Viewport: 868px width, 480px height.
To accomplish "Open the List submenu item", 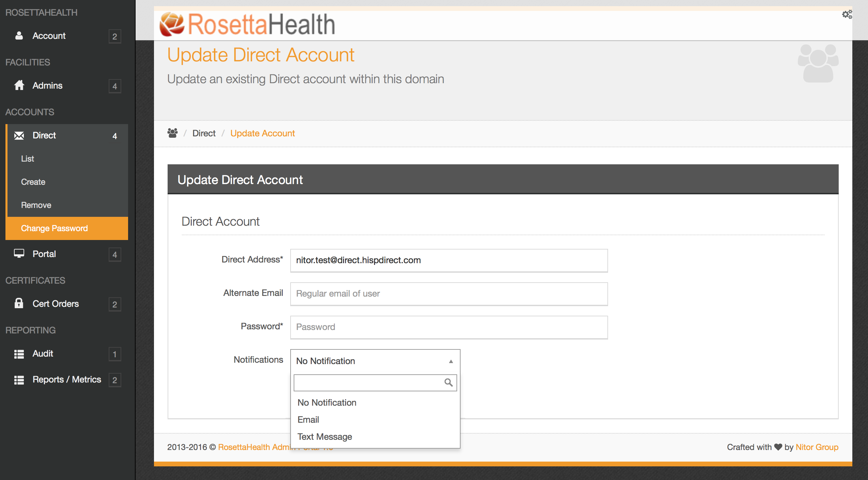I will pyautogui.click(x=28, y=159).
